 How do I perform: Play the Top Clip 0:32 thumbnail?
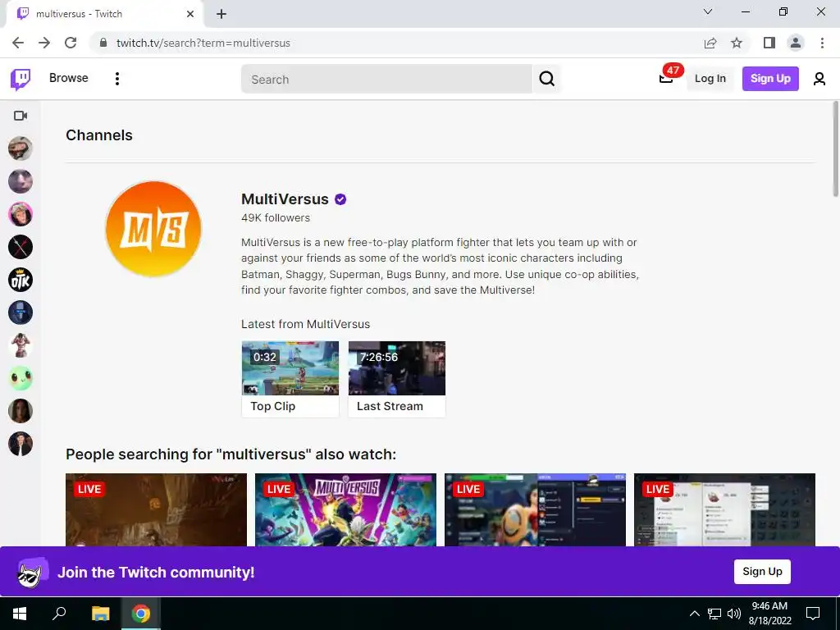pyautogui.click(x=290, y=368)
